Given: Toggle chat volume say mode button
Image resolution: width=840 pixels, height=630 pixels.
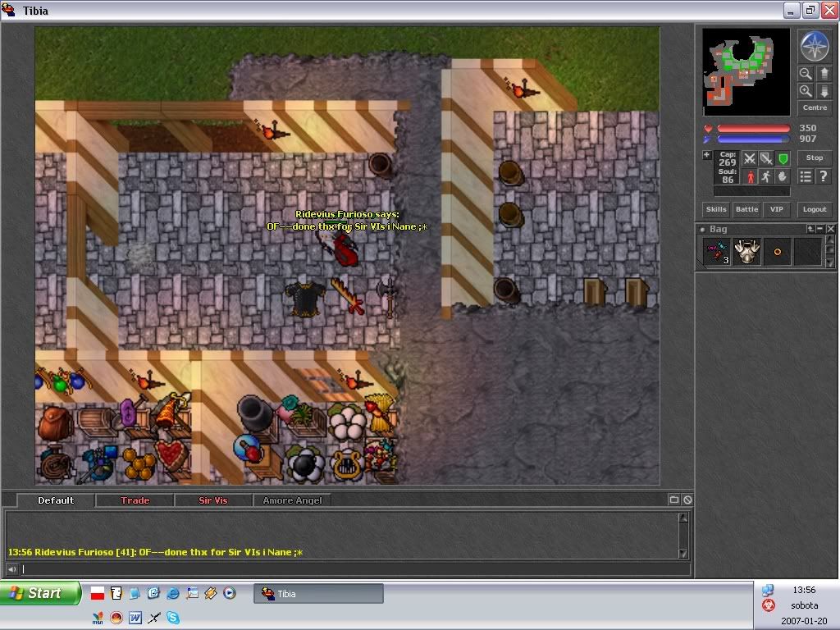Looking at the screenshot, I should 11,569.
